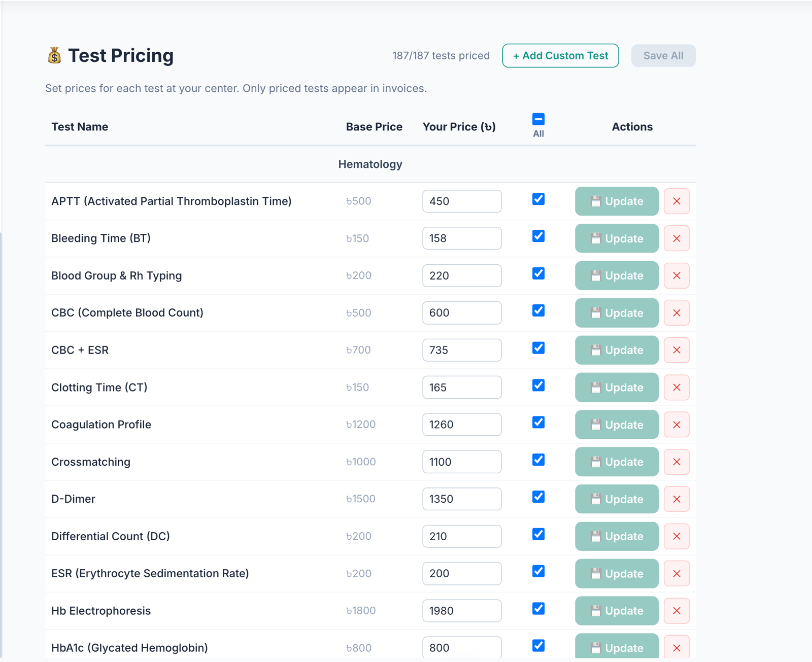The width and height of the screenshot is (812, 662).
Task: Remove CBC (Complete Blood Count) entry
Action: (x=676, y=313)
